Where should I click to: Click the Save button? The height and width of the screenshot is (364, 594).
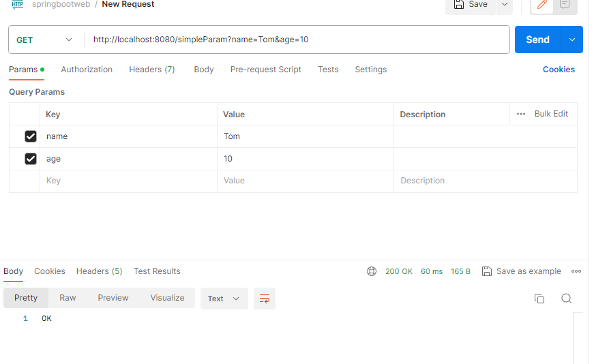pyautogui.click(x=471, y=5)
